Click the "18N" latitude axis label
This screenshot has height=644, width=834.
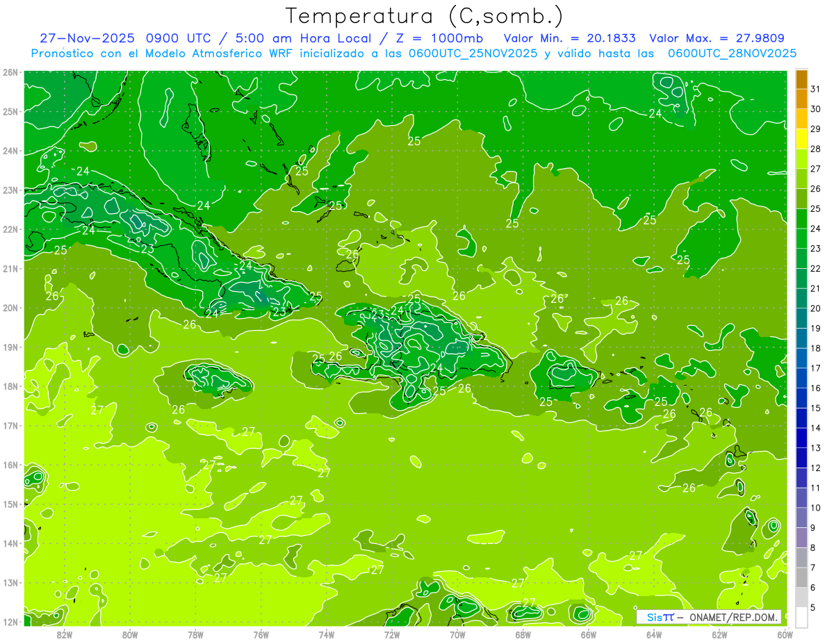(10, 386)
